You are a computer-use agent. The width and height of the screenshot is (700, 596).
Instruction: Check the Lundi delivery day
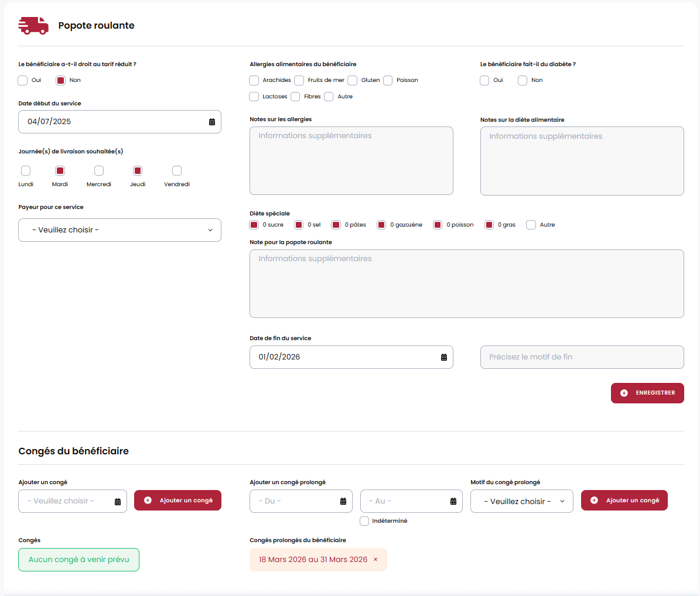click(x=26, y=171)
